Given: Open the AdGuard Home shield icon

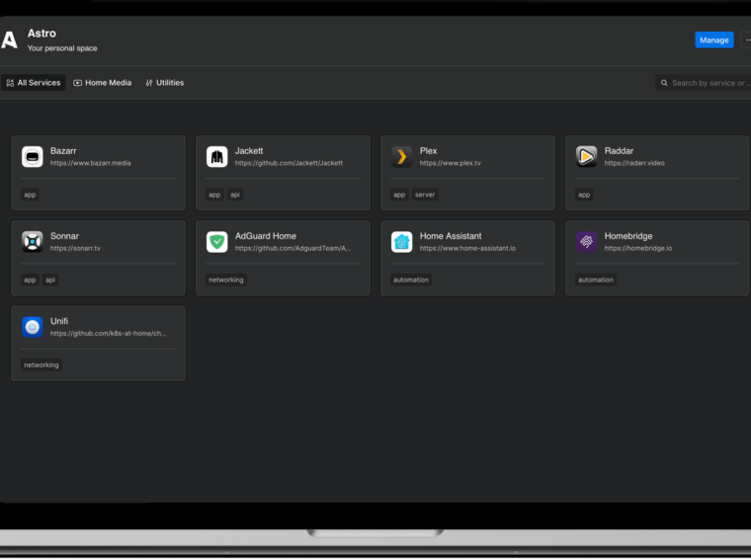Looking at the screenshot, I should (217, 242).
